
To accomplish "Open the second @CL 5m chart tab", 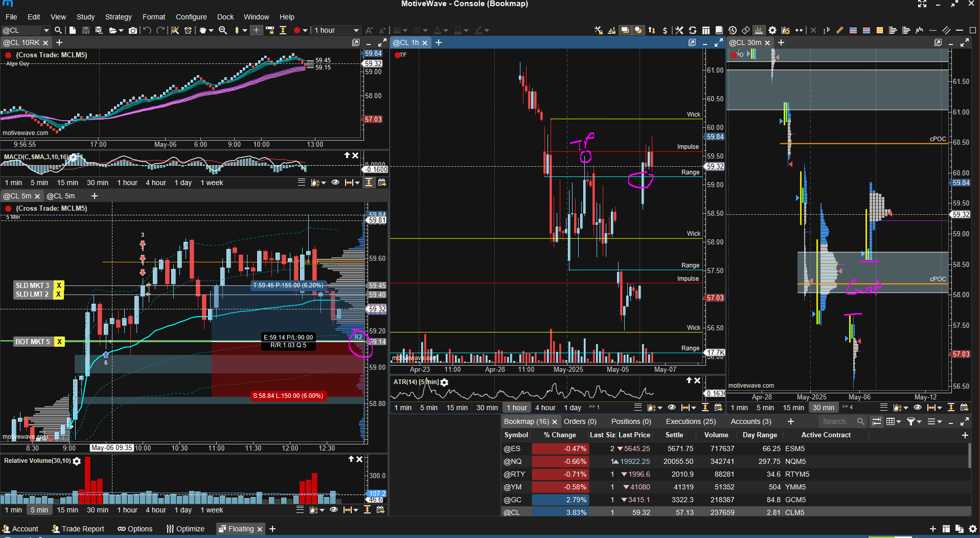I will [x=61, y=196].
